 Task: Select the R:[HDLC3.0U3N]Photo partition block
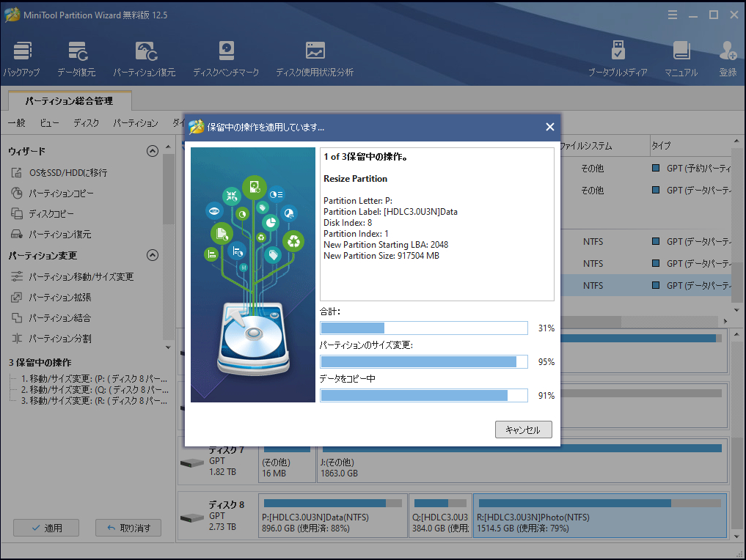(599, 515)
